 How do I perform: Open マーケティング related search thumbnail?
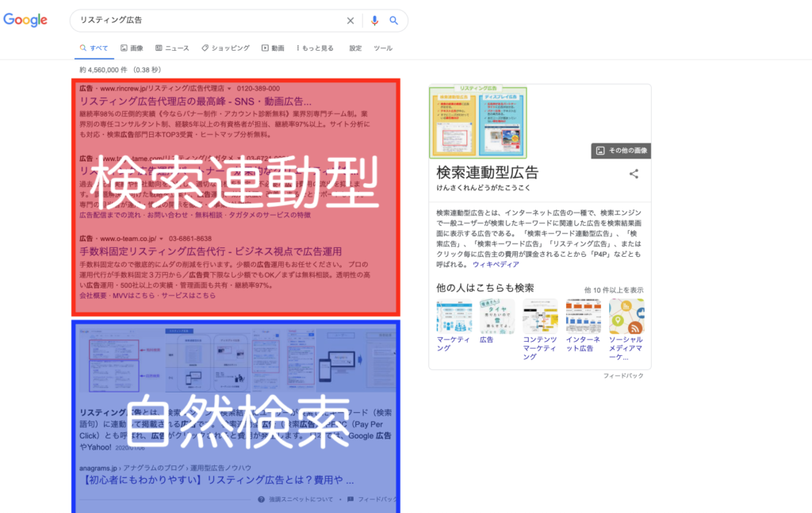point(454,316)
